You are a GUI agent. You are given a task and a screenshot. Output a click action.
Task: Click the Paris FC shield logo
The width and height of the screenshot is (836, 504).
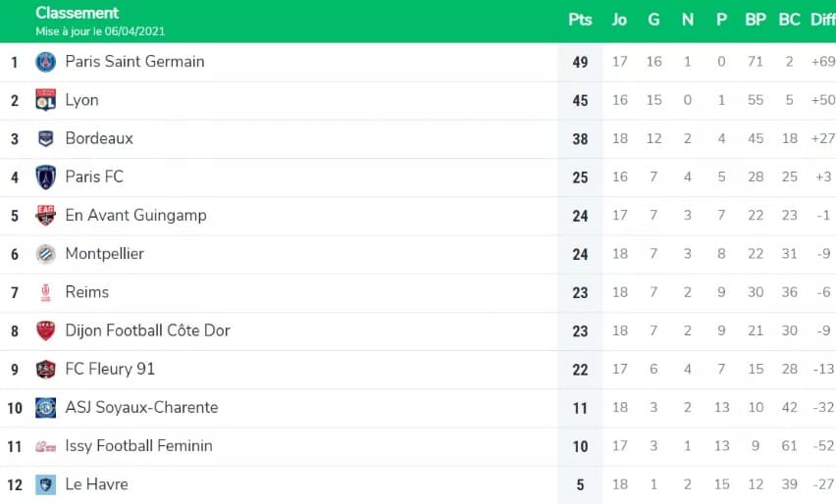pos(46,177)
